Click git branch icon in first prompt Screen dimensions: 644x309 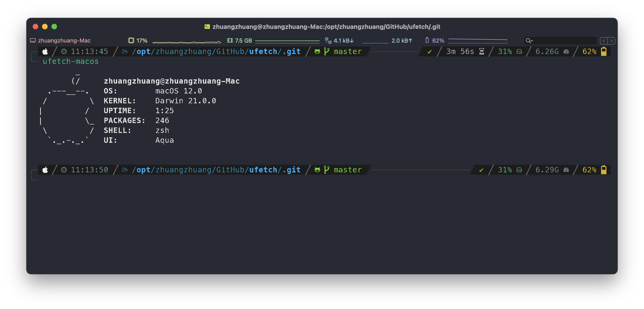click(x=326, y=52)
